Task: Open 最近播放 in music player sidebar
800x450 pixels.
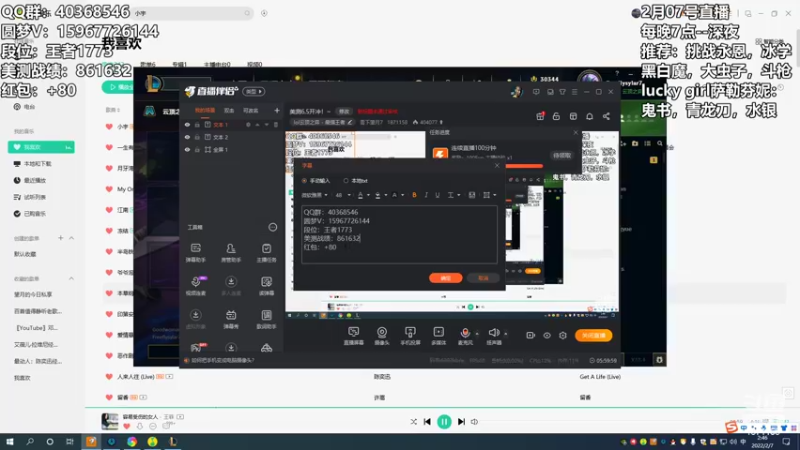Action: pyautogui.click(x=30, y=180)
